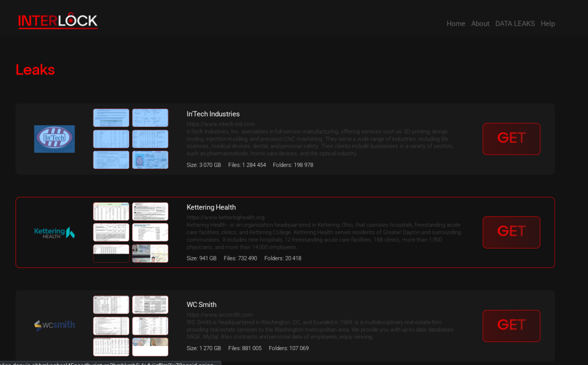Open the top-left thumbnail in the Kettering Health row
This screenshot has width=588, height=365.
[111, 212]
